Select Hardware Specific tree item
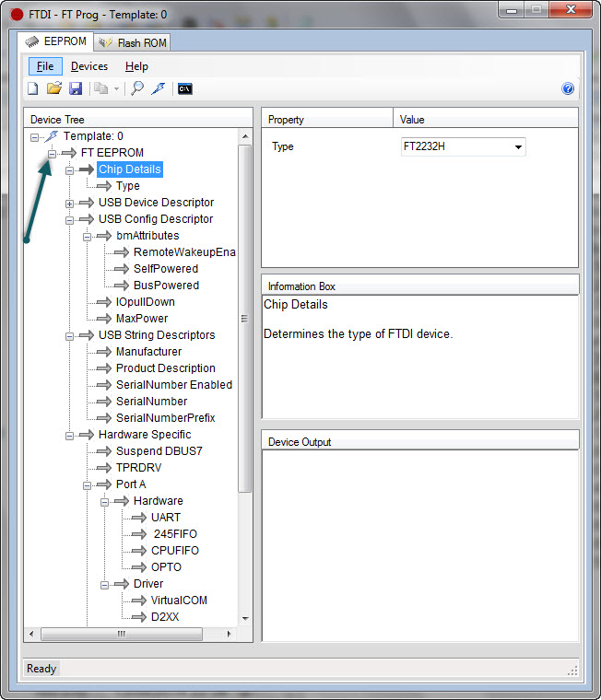This screenshot has width=601, height=700. point(145,435)
